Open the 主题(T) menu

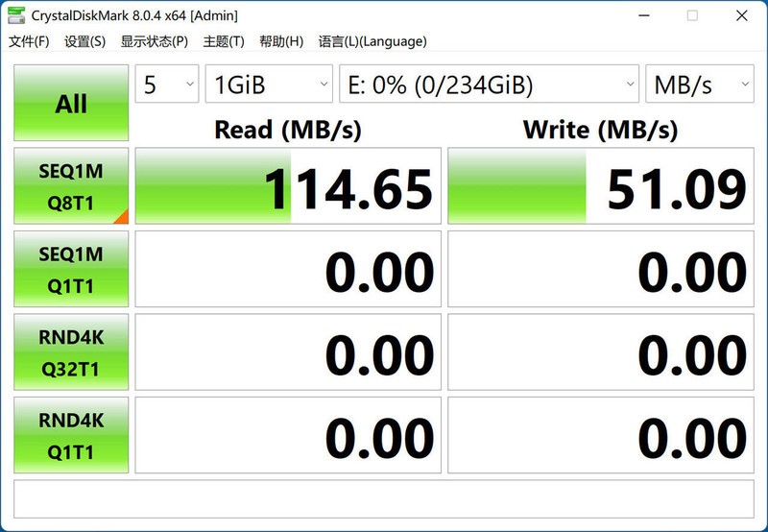pyautogui.click(x=224, y=41)
